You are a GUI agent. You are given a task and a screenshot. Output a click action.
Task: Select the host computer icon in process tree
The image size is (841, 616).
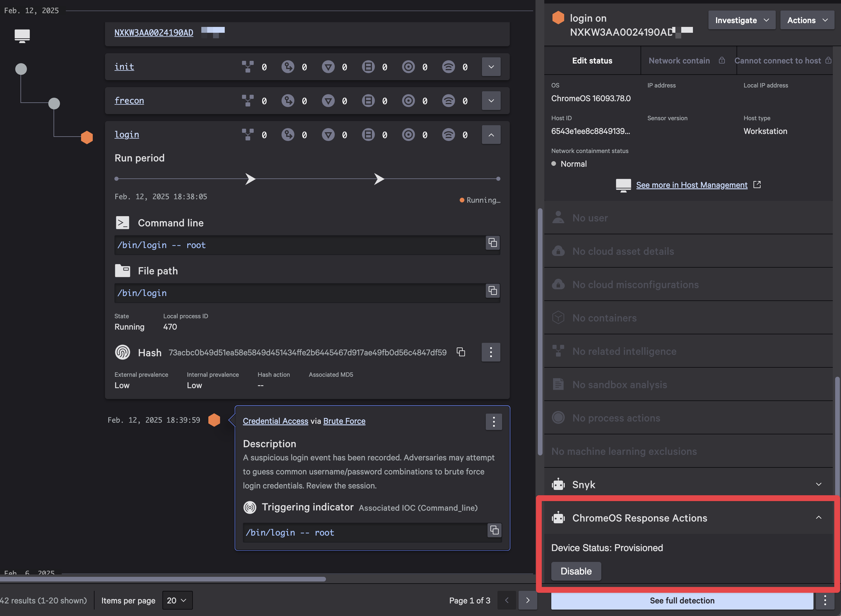22,36
